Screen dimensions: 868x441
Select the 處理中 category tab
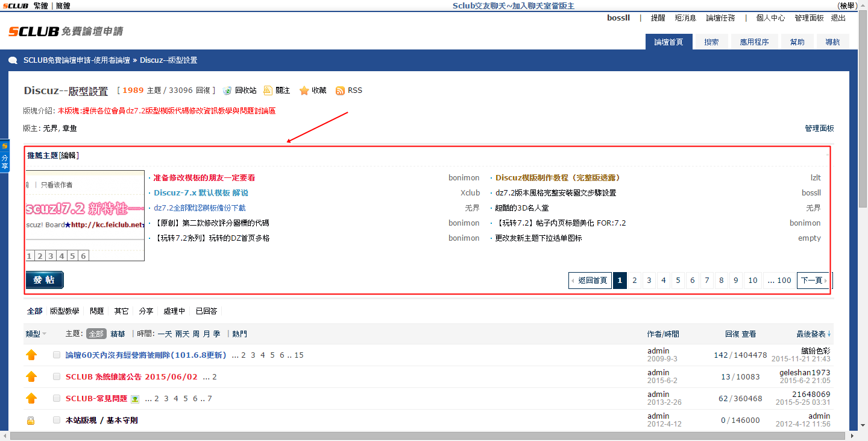(174, 311)
